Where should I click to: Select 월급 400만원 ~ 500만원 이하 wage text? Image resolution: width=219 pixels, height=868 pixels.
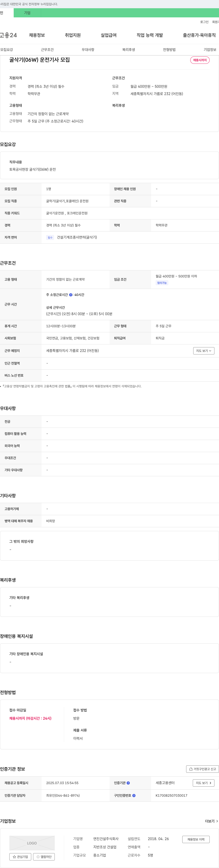coord(176,276)
